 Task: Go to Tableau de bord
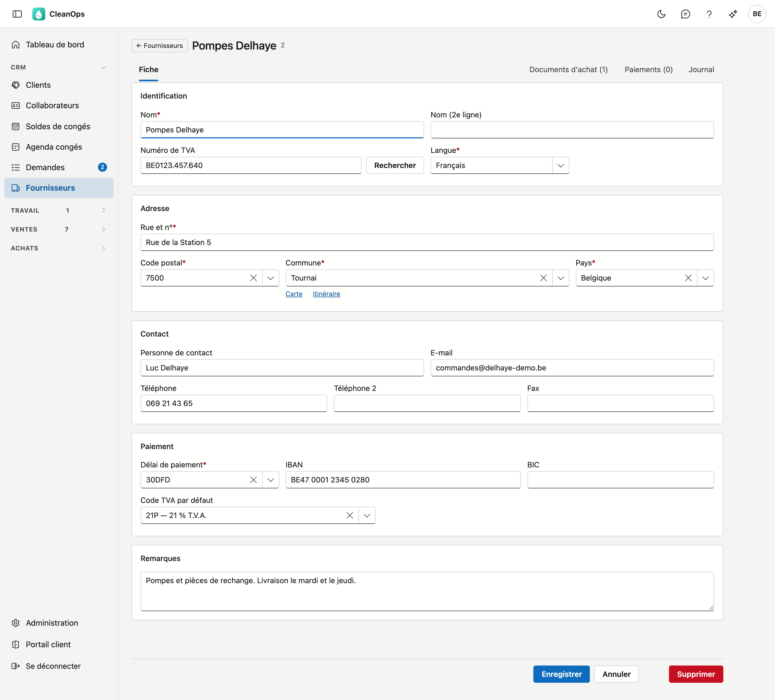tap(59, 45)
